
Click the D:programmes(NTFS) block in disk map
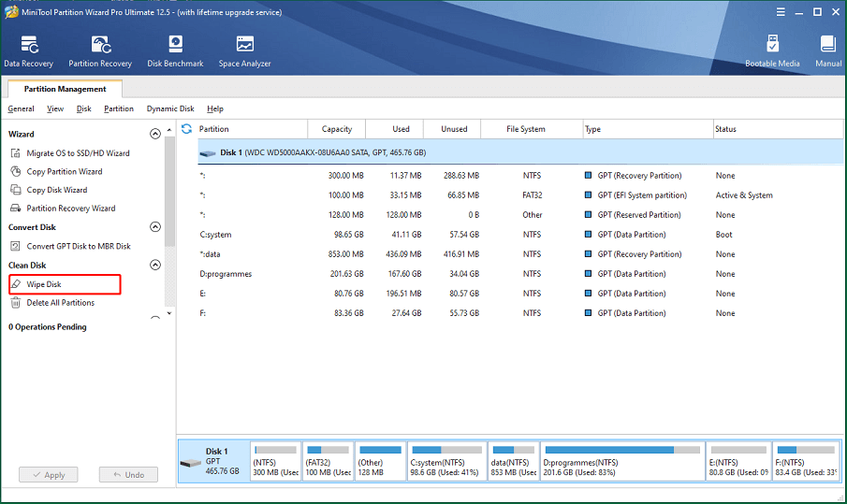coord(622,461)
